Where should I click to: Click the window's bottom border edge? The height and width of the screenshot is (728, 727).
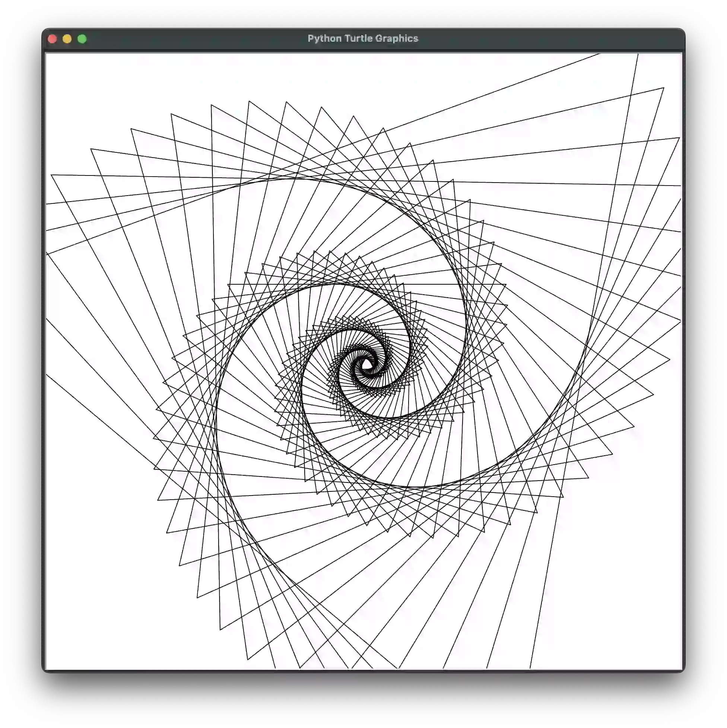tap(363, 671)
